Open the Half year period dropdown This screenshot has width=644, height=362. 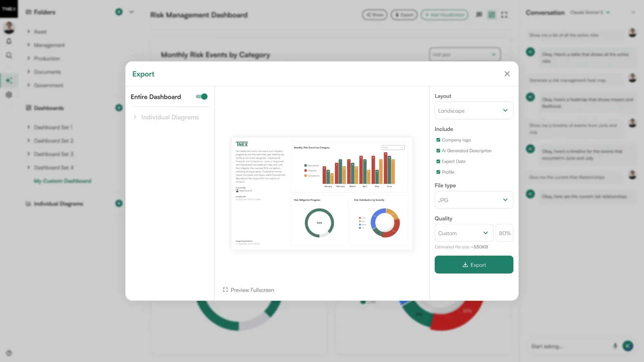[x=465, y=55]
